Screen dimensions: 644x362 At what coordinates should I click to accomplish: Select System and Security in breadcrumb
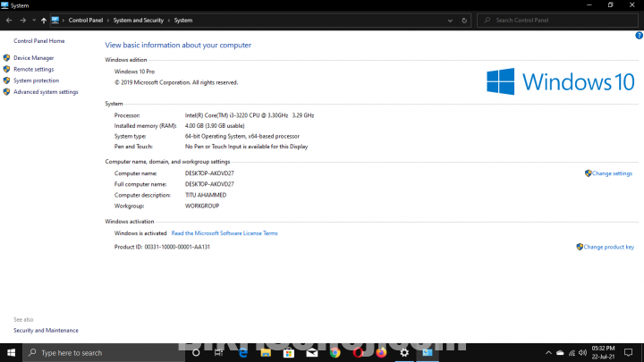(x=138, y=20)
